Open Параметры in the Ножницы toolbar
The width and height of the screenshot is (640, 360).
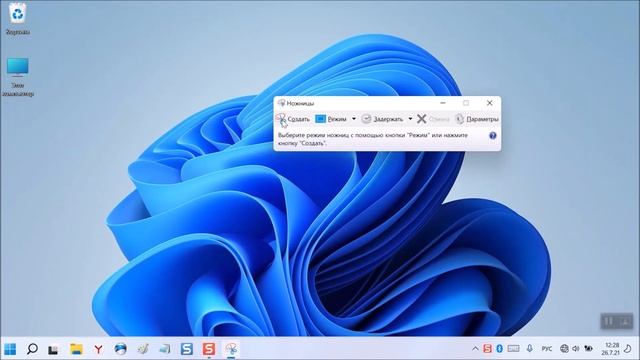coord(477,119)
